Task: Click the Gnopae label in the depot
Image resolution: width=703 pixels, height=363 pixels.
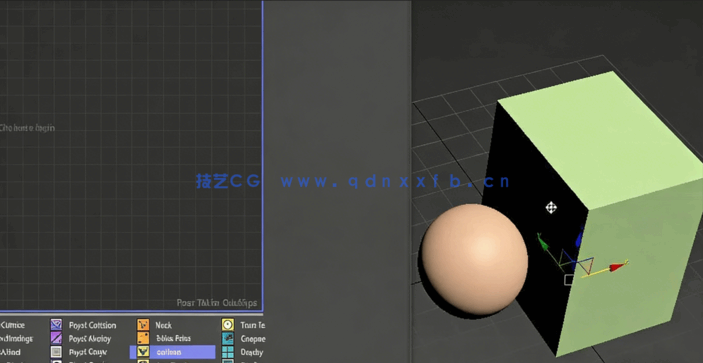Action: pyautogui.click(x=253, y=338)
